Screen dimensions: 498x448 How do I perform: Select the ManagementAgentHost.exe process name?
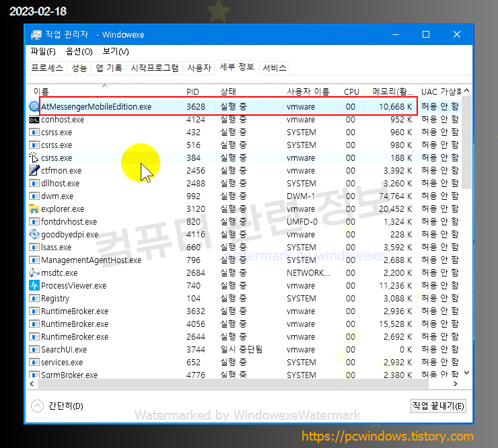coord(91,260)
